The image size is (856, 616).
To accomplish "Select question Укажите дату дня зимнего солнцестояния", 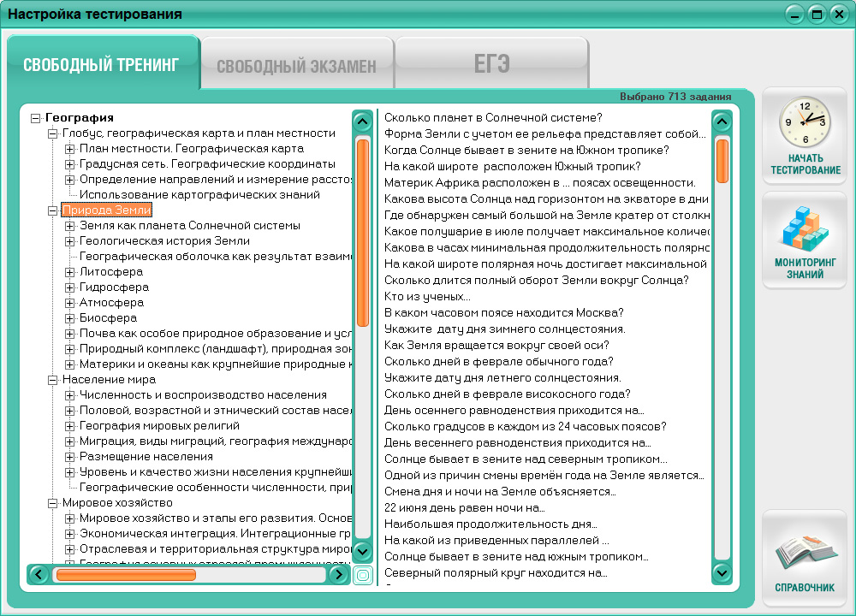I will [505, 329].
